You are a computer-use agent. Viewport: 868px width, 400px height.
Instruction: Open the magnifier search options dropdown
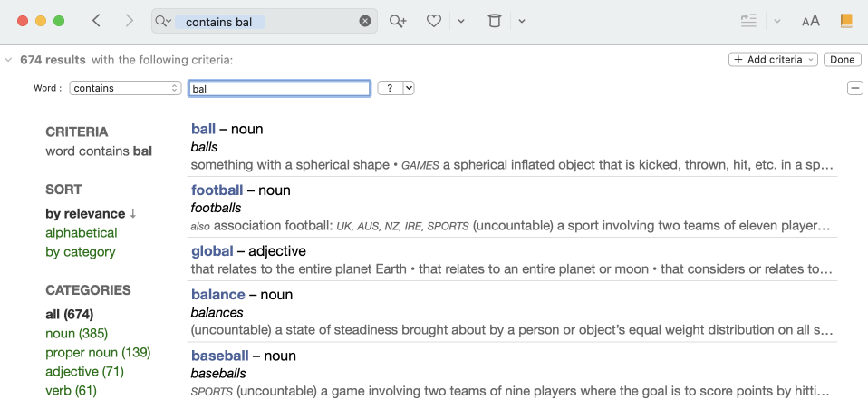(x=163, y=21)
